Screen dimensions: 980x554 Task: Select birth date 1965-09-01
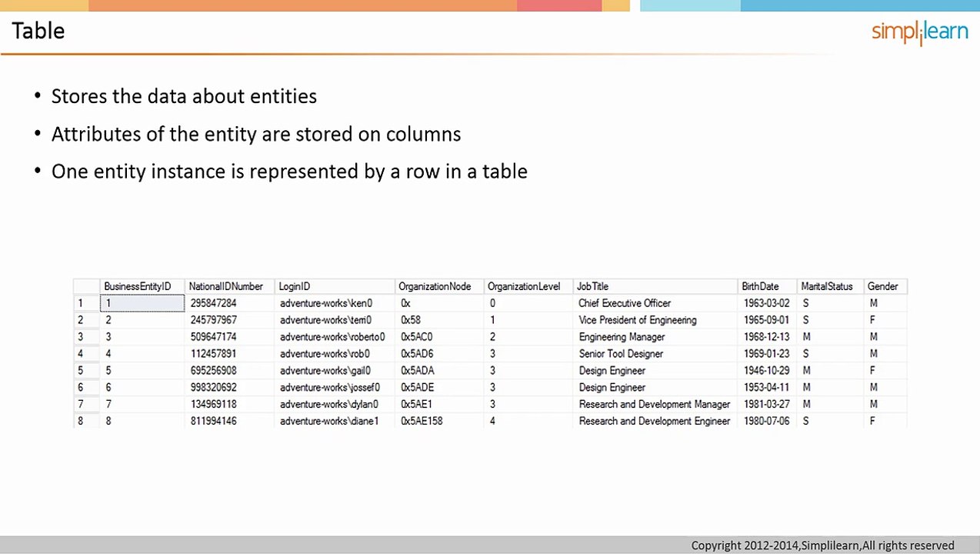766,320
